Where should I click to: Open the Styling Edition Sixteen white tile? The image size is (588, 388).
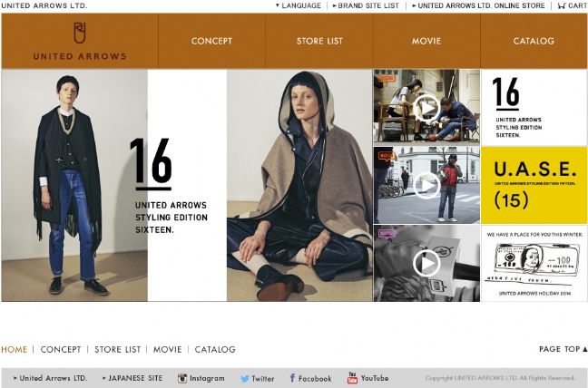tap(534, 108)
